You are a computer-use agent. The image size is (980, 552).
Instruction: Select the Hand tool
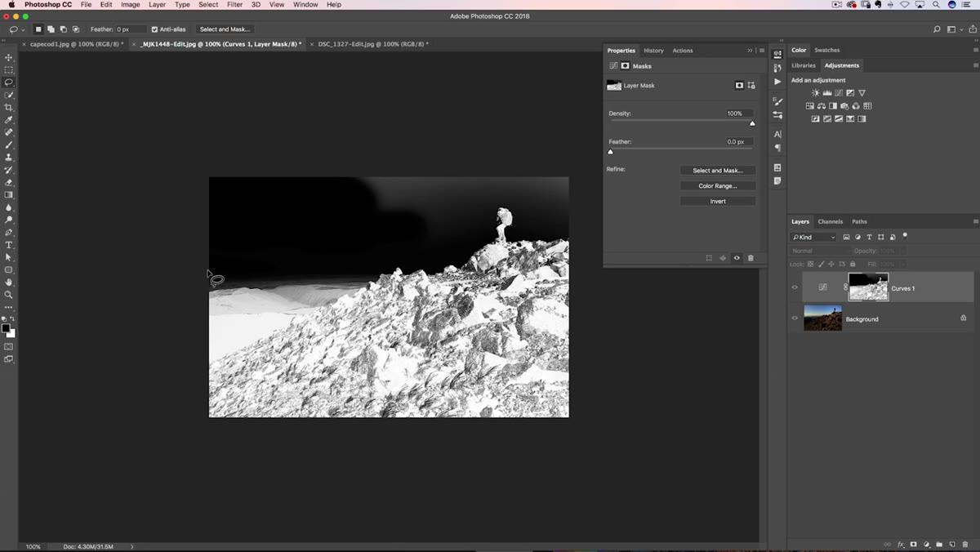coord(9,283)
